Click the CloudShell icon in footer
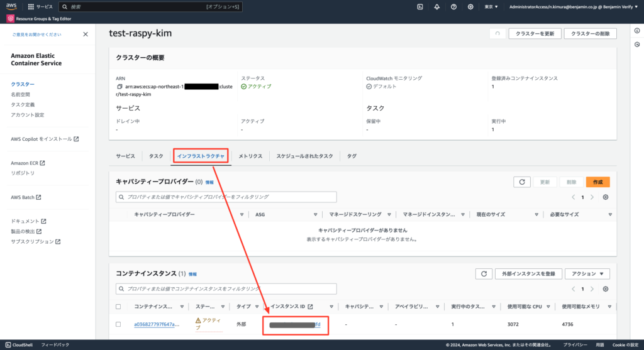This screenshot has height=350, width=644. [x=8, y=345]
